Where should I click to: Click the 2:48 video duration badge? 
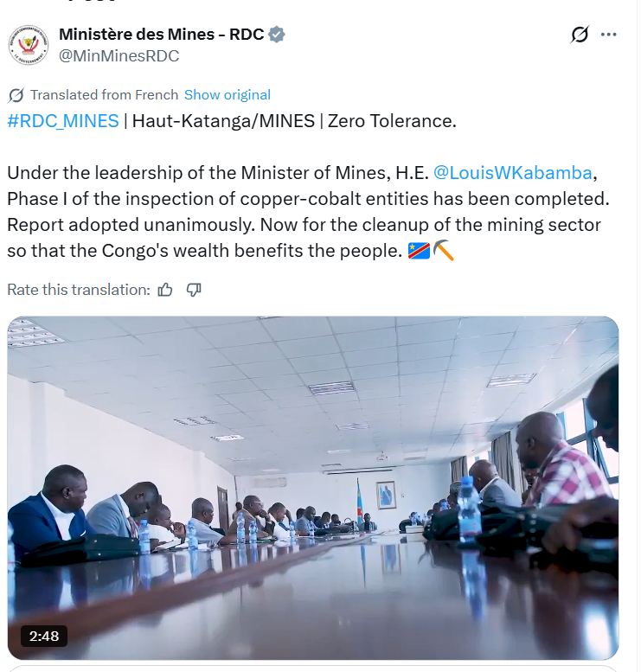click(x=43, y=636)
